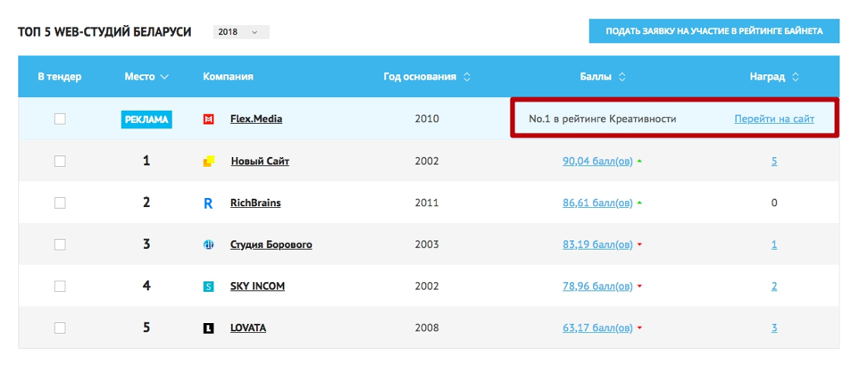
Task: Click the РЕКЛАМА badge
Action: pos(146,120)
